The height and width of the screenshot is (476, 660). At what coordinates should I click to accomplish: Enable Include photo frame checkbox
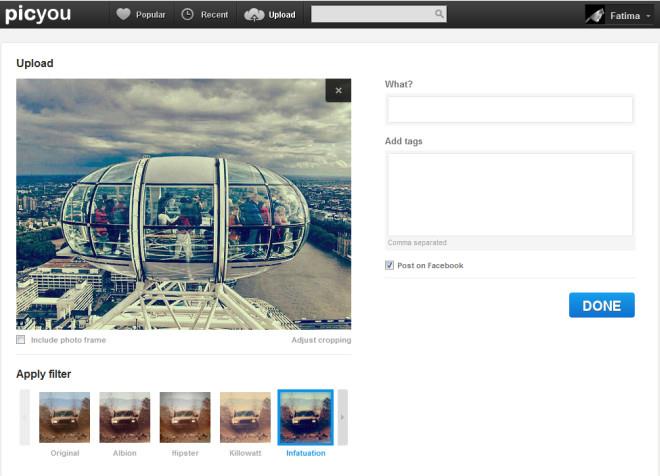click(x=21, y=340)
